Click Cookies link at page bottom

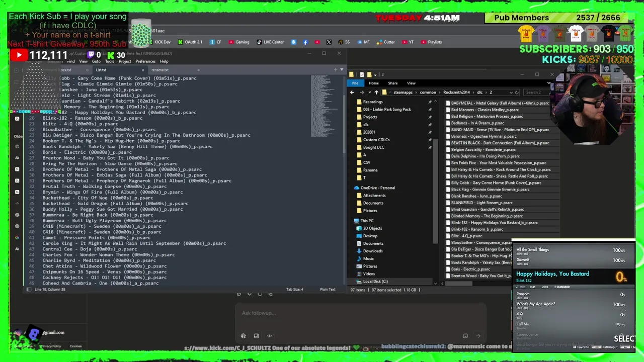coord(75,346)
